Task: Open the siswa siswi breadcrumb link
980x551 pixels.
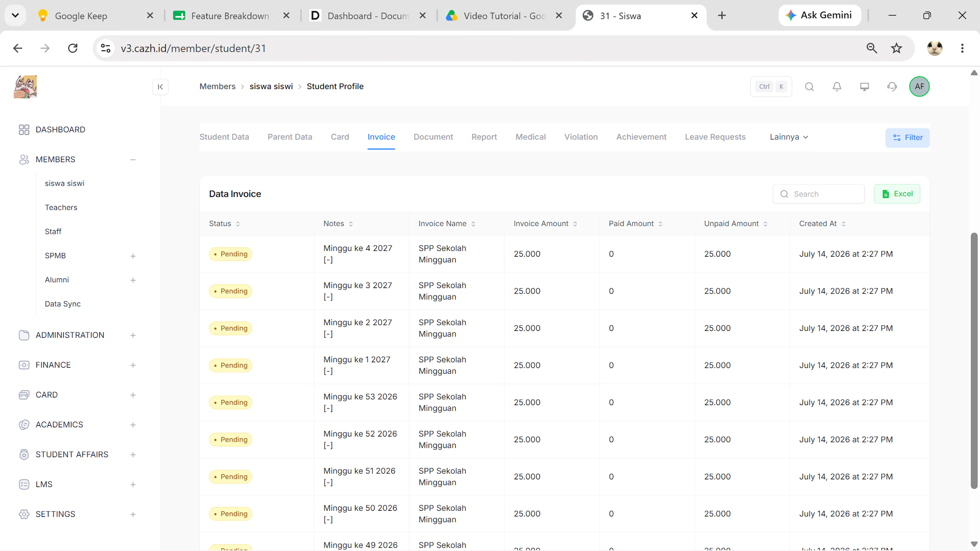Action: click(x=271, y=87)
